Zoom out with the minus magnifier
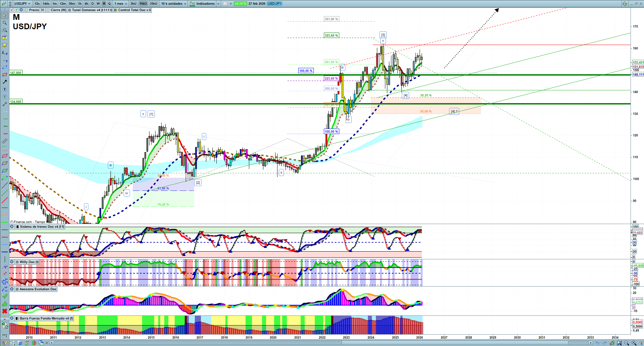This screenshot has height=346, width=644. pos(627,343)
